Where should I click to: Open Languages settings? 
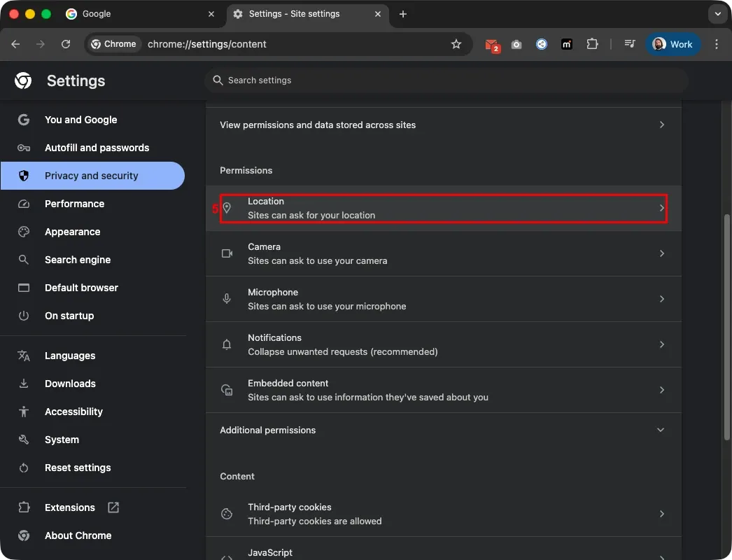92,356
